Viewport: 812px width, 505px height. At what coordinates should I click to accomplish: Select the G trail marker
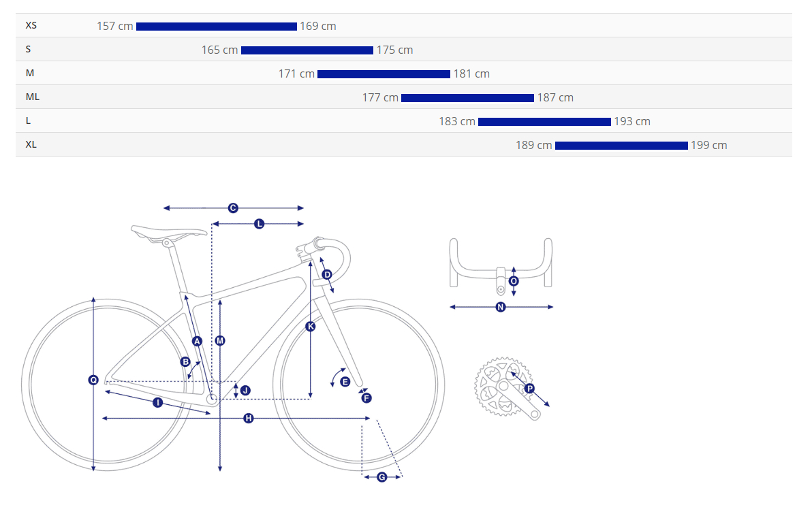point(381,477)
